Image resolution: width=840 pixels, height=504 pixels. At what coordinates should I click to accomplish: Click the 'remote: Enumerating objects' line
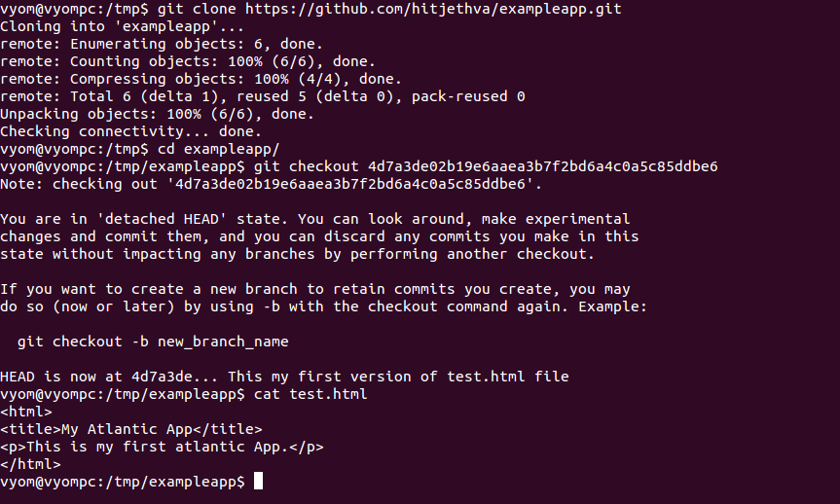[x=162, y=44]
